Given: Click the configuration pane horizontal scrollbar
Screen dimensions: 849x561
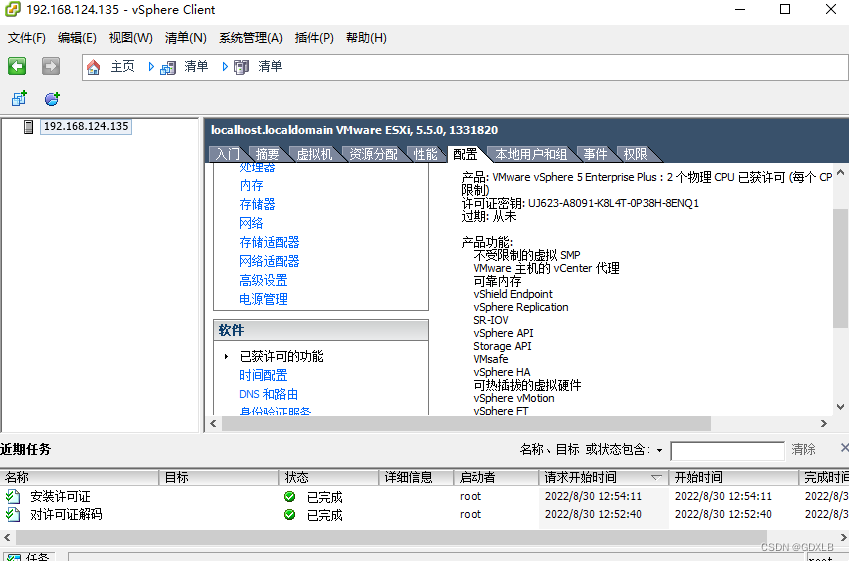Looking at the screenshot, I should click(466, 423).
